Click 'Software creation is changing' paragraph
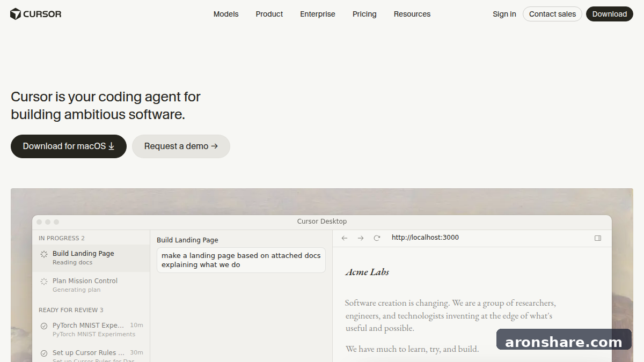Viewport: 644px width, 362px height. [x=451, y=315]
